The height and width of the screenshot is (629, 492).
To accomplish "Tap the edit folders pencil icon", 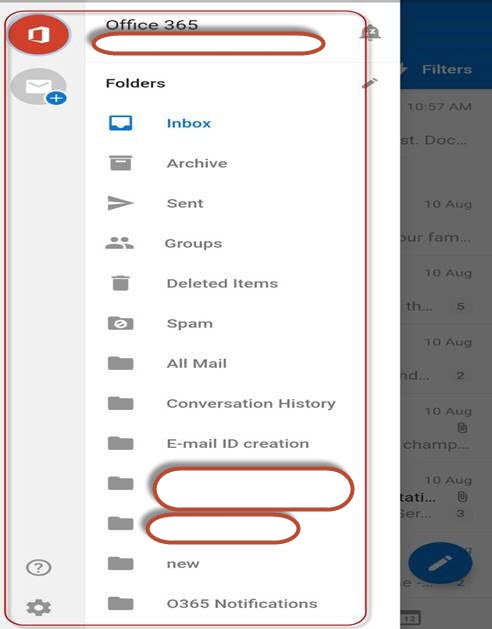I will [x=370, y=83].
